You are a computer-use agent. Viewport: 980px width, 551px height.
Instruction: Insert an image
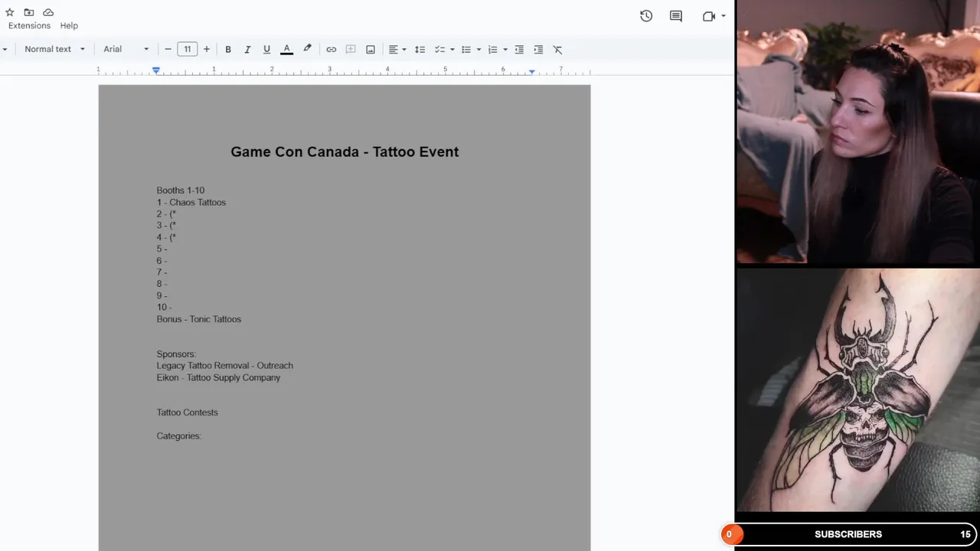(371, 49)
